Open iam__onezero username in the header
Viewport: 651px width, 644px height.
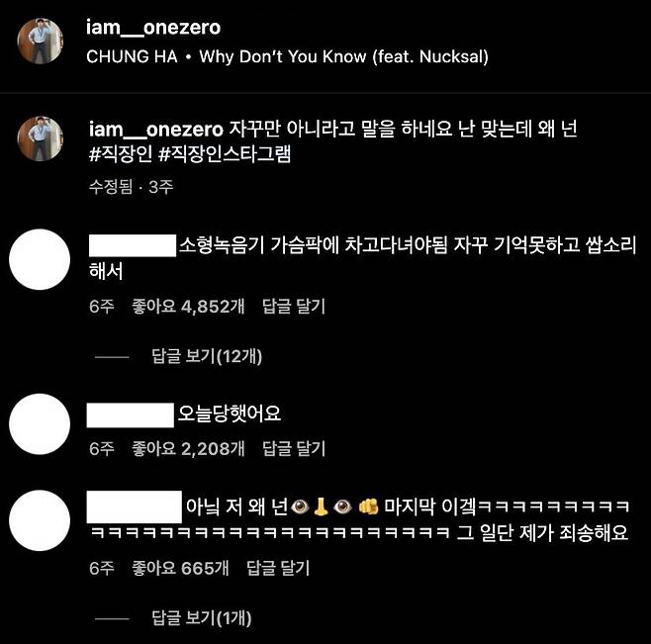153,28
